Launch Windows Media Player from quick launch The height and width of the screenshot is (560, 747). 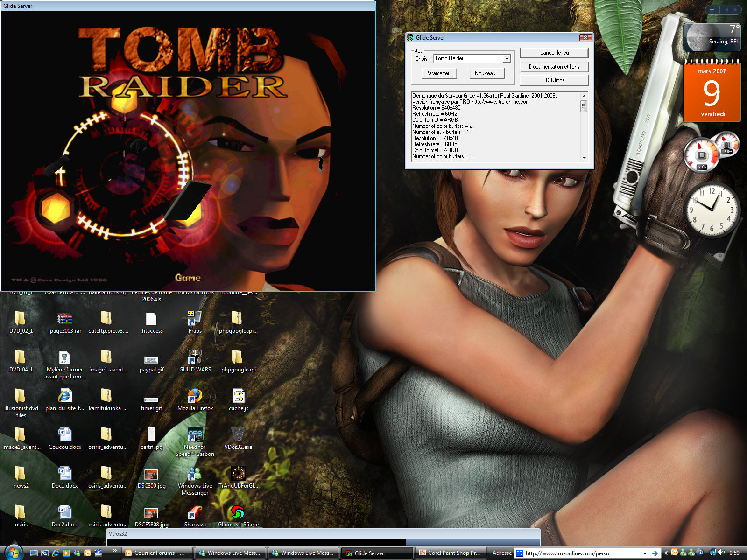point(66,553)
